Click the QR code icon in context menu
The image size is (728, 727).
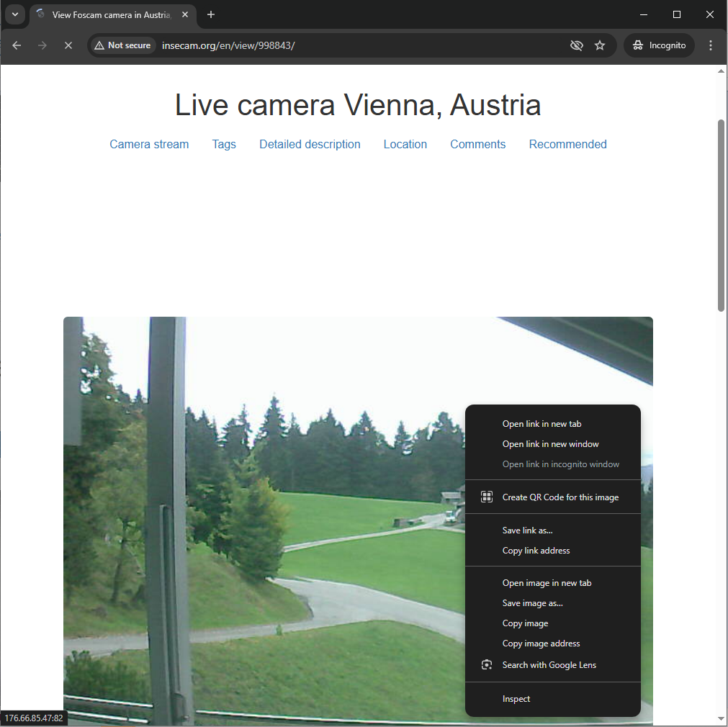click(x=486, y=497)
